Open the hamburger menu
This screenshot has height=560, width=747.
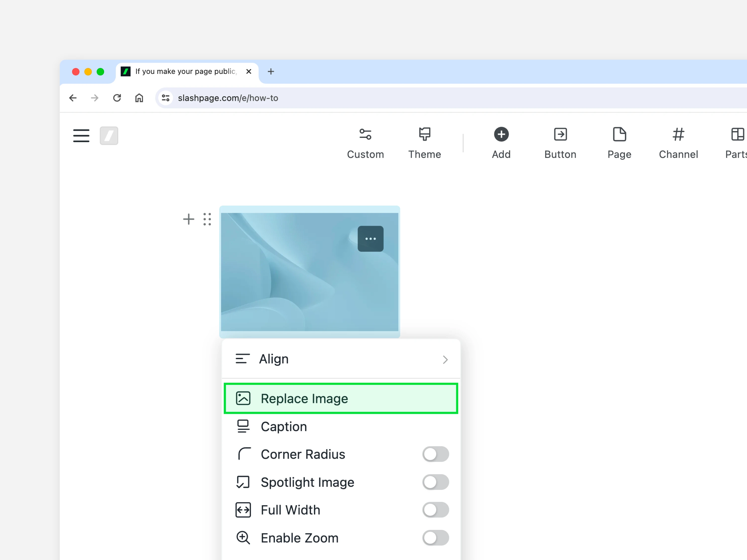(x=81, y=136)
